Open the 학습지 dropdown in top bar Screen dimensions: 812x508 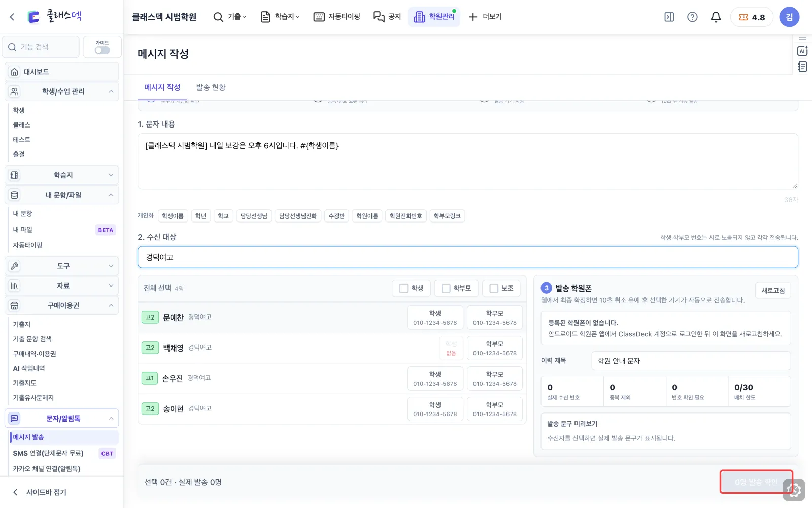280,17
